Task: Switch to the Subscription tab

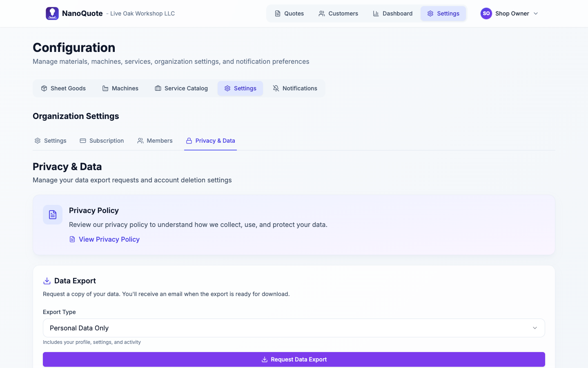Action: point(102,140)
